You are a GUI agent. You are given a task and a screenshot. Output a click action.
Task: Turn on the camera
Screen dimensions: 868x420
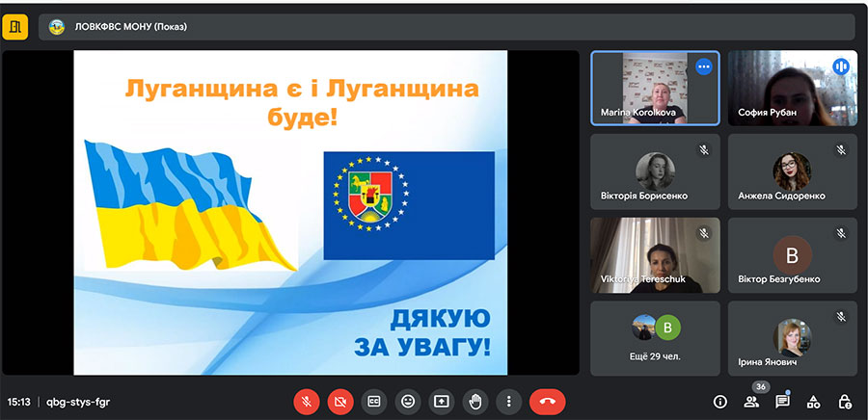pos(339,402)
